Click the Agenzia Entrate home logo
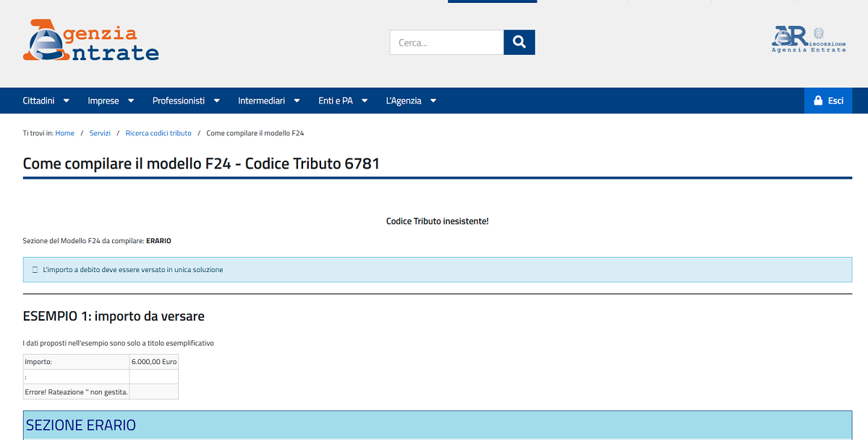This screenshot has width=868, height=440. [x=91, y=42]
